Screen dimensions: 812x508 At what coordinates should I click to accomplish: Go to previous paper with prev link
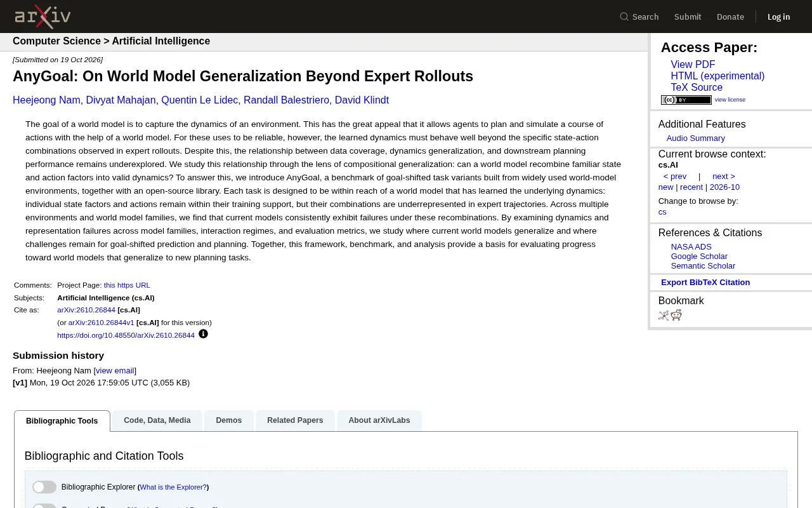pyautogui.click(x=675, y=177)
